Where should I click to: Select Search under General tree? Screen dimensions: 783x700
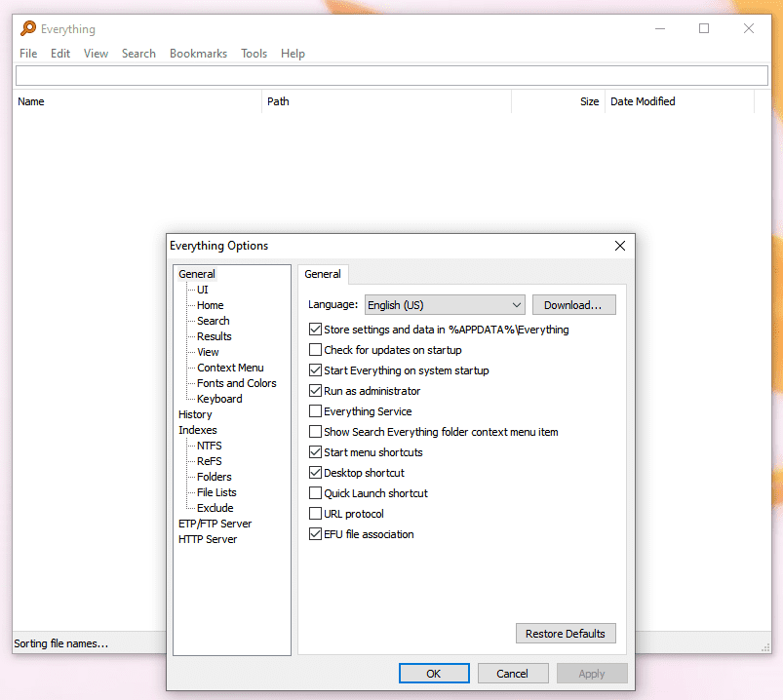click(214, 321)
